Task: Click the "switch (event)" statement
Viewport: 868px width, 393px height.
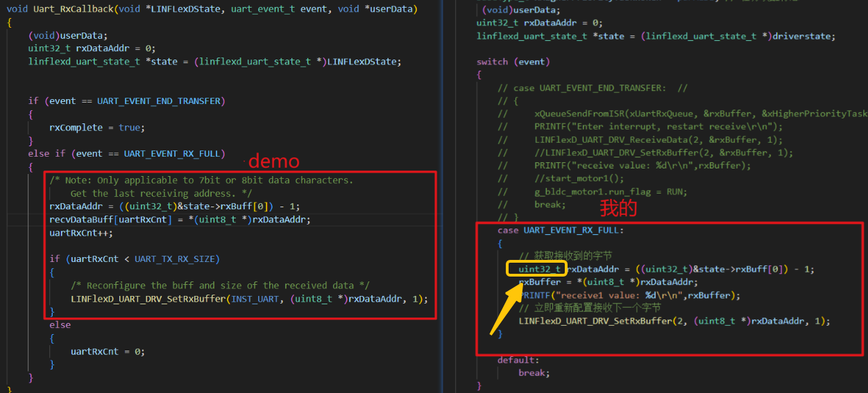Action: pos(513,62)
